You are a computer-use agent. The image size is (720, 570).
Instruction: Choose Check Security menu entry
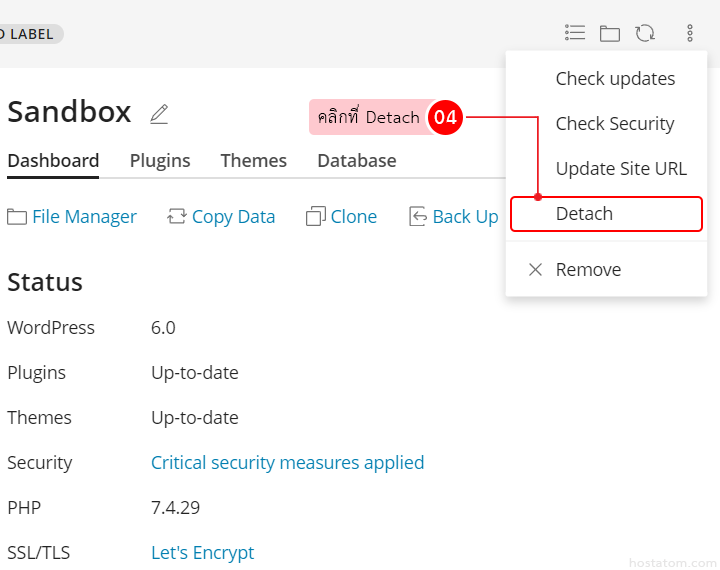click(615, 124)
